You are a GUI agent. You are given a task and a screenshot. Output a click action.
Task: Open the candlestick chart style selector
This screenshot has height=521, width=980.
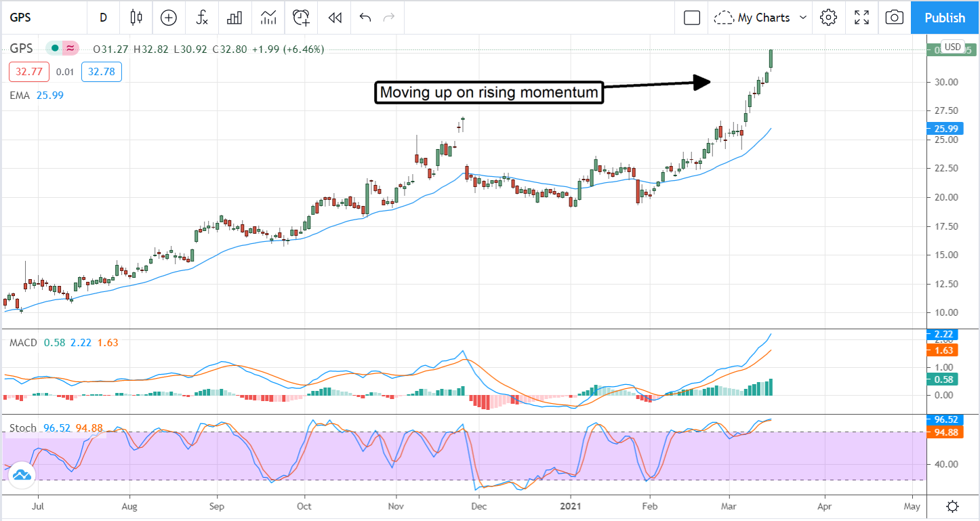136,18
